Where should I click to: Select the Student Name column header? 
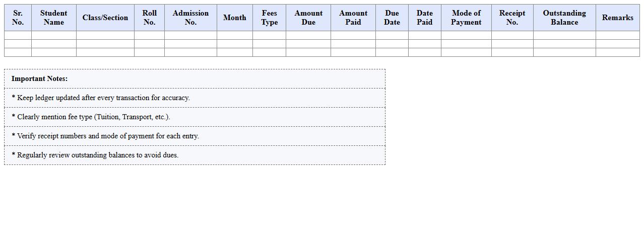[x=53, y=18]
